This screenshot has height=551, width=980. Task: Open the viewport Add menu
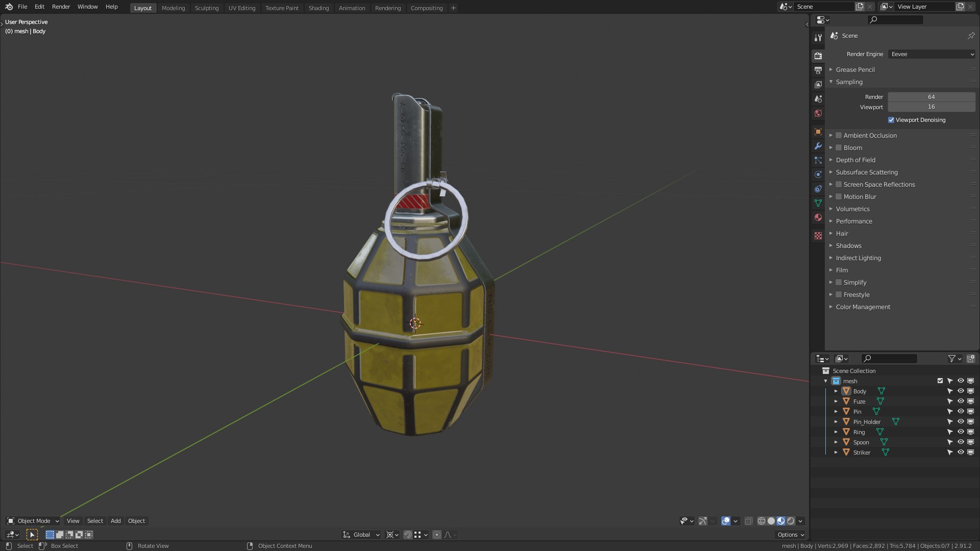click(116, 521)
